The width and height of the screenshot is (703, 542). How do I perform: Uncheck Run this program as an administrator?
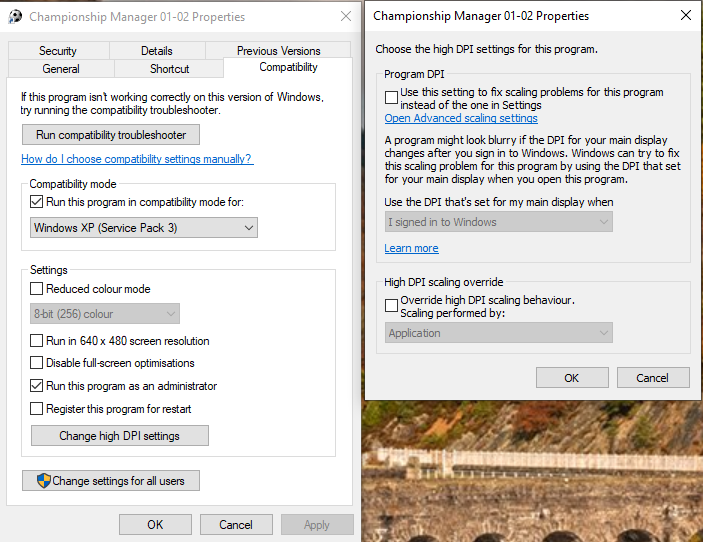coord(36,386)
